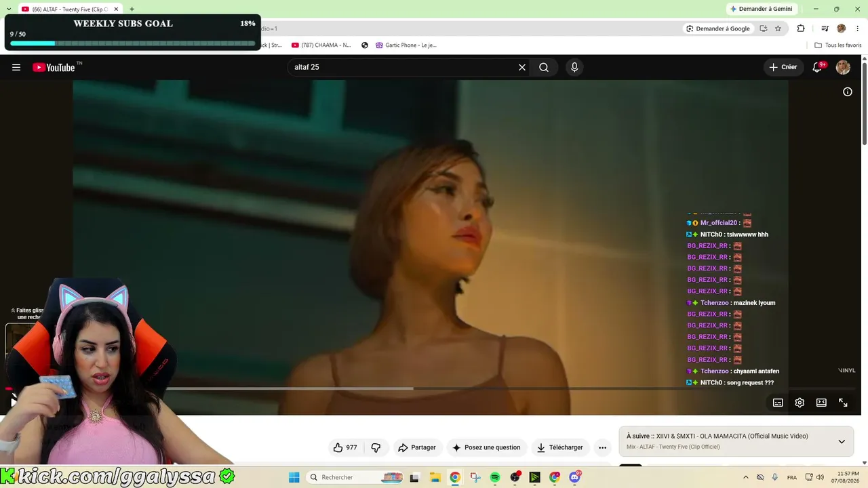Open the system tray volume control

coord(820,477)
